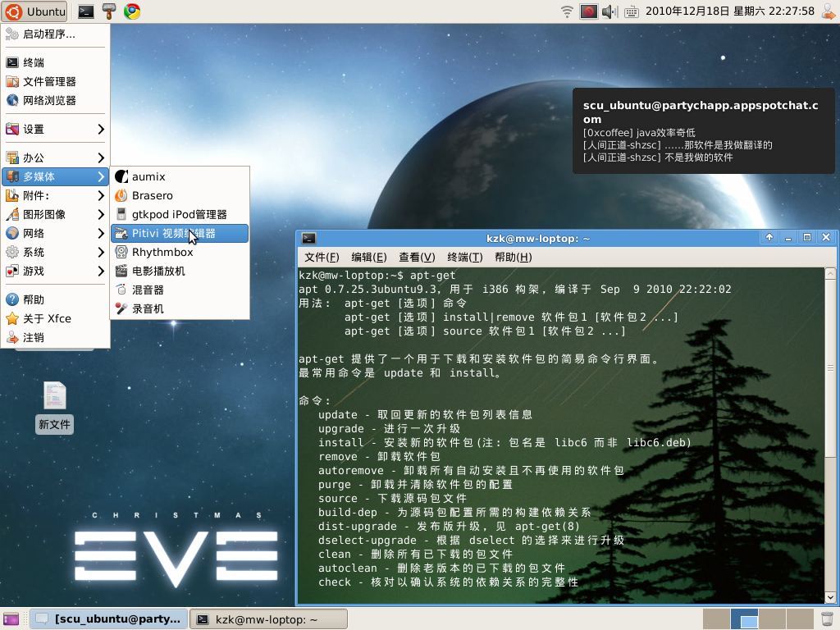Expand the 办公 submenu
The image size is (840, 630).
(x=56, y=157)
